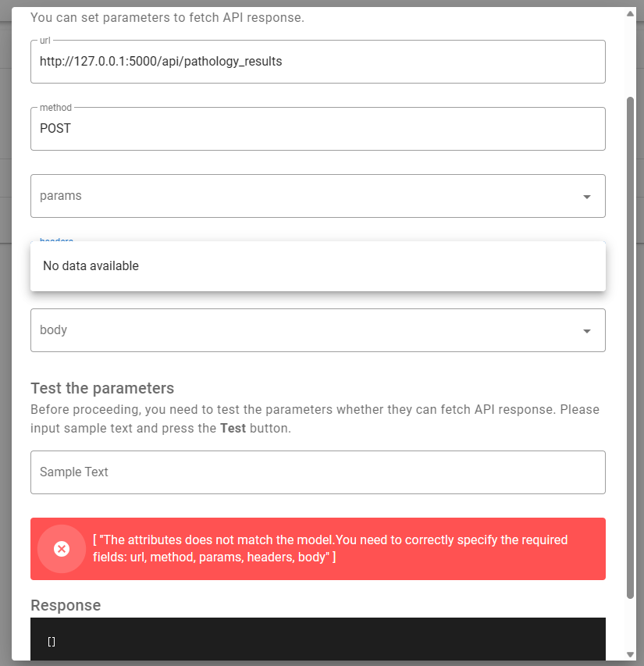This screenshot has width=644, height=666.
Task: Click the method field containing POST
Action: [318, 129]
